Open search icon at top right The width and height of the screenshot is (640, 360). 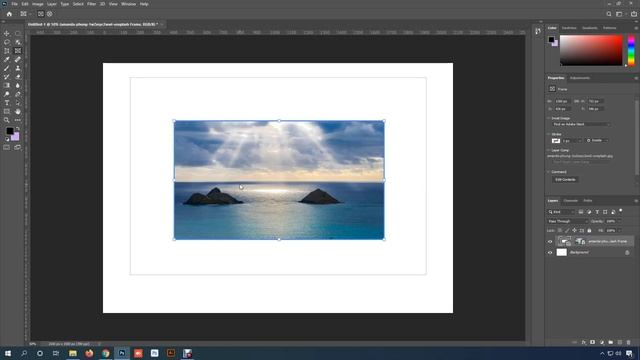tap(609, 14)
